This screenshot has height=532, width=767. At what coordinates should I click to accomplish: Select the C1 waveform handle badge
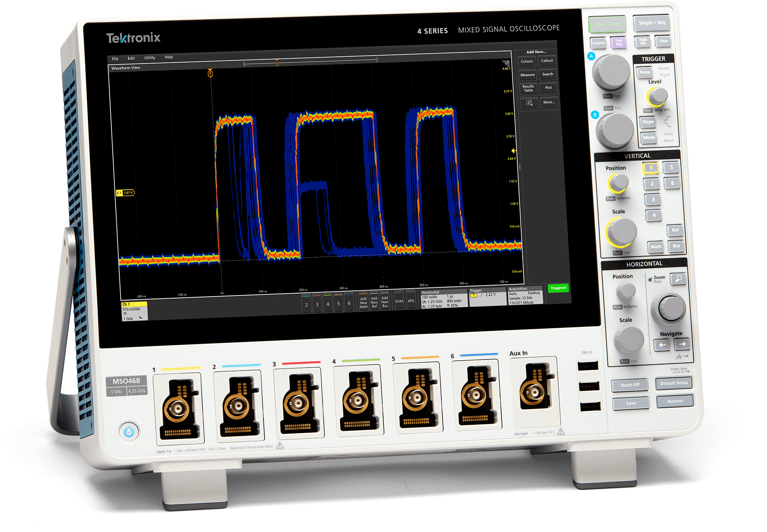(125, 193)
